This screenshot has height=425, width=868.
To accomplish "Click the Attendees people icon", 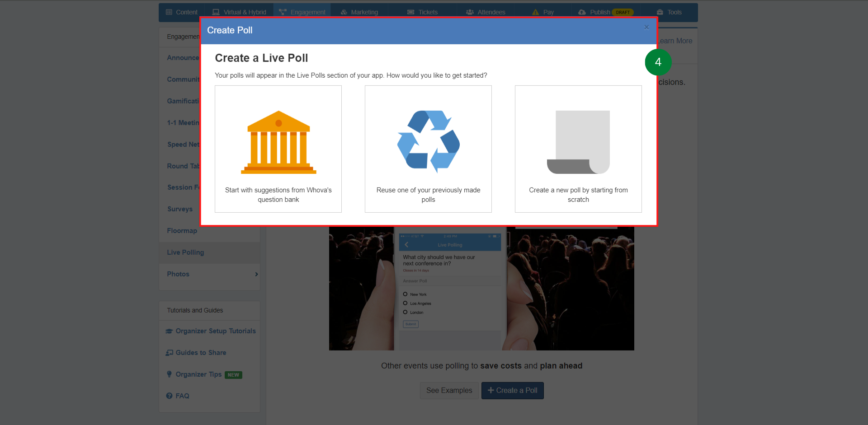I will click(x=469, y=12).
